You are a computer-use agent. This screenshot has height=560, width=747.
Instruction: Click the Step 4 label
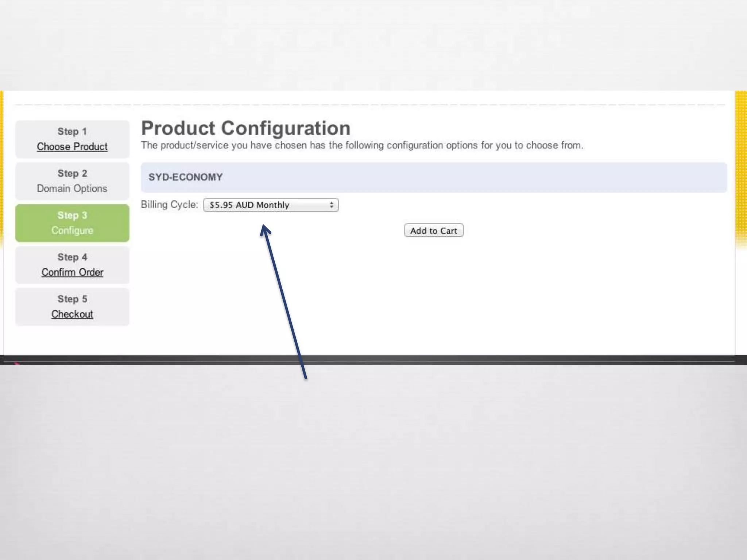click(72, 257)
